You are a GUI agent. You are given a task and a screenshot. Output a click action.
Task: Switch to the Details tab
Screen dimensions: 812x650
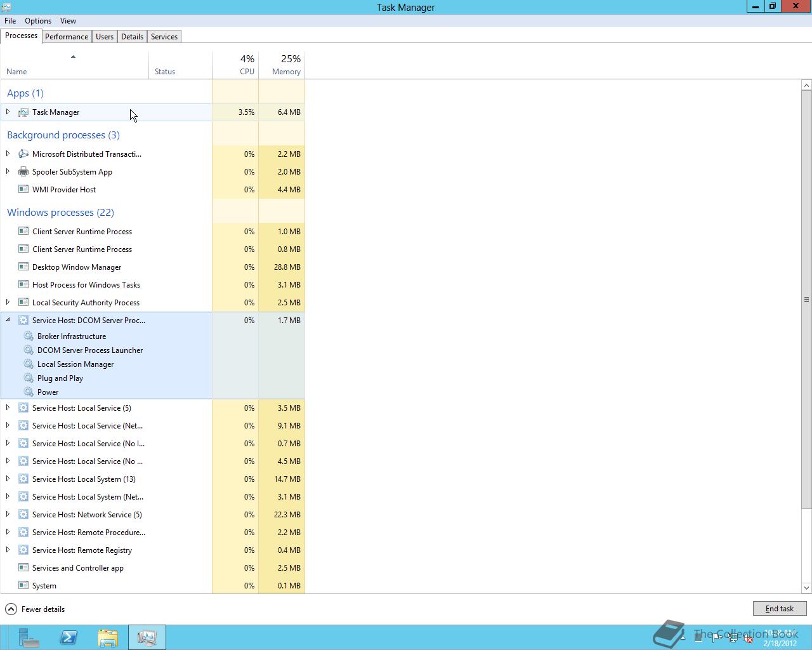click(x=132, y=37)
